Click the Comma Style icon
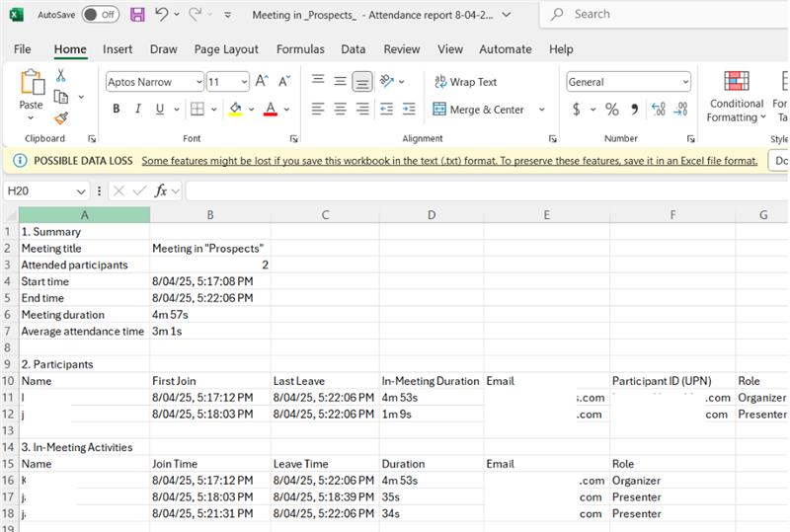 634,109
